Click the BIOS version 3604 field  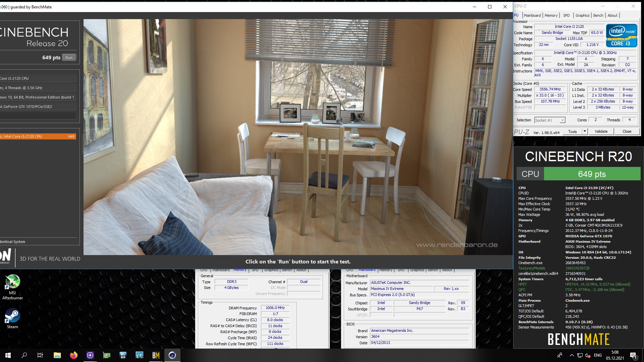click(419, 337)
